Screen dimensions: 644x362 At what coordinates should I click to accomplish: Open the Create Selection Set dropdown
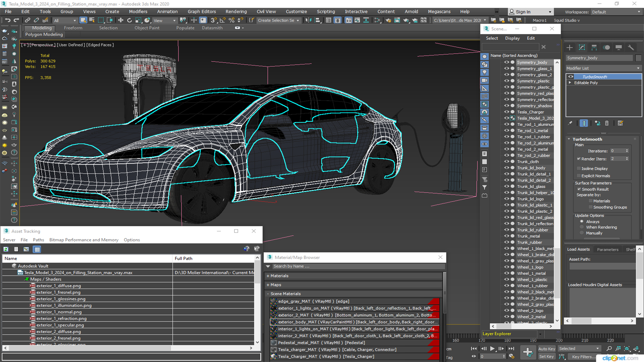click(x=278, y=20)
